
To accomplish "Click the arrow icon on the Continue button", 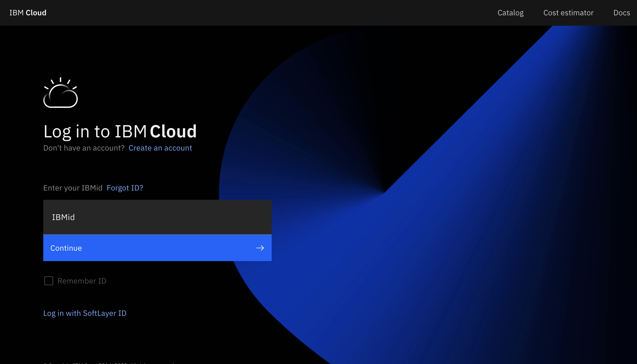I will click(x=260, y=248).
